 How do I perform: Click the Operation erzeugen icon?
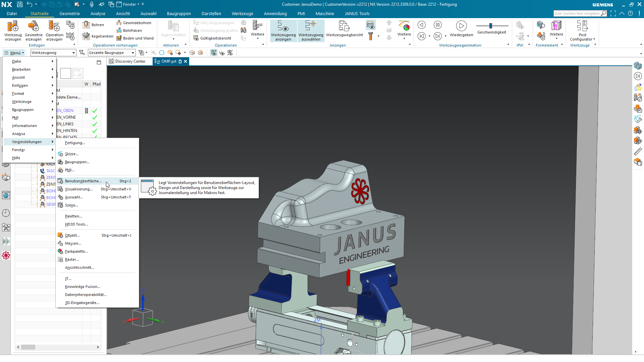tap(54, 31)
